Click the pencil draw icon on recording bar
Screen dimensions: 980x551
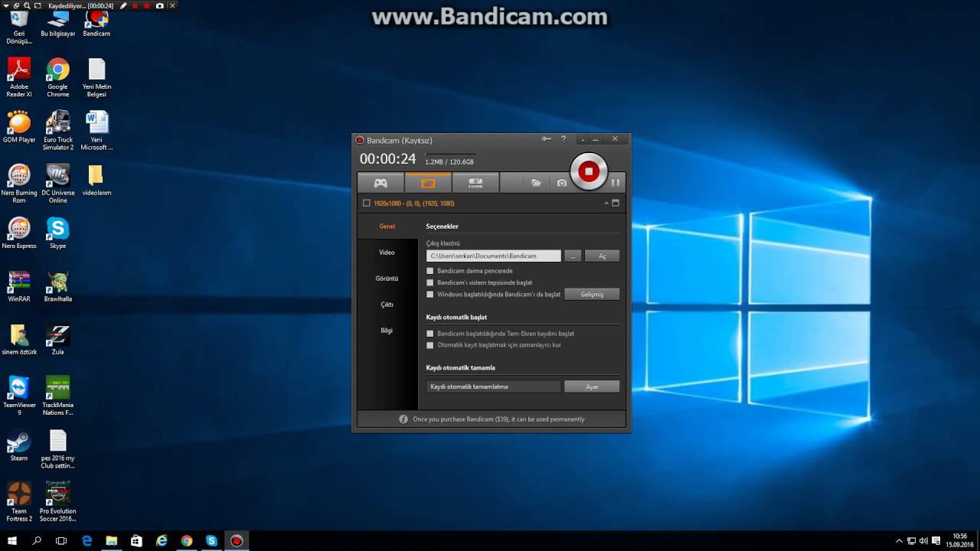coord(123,5)
